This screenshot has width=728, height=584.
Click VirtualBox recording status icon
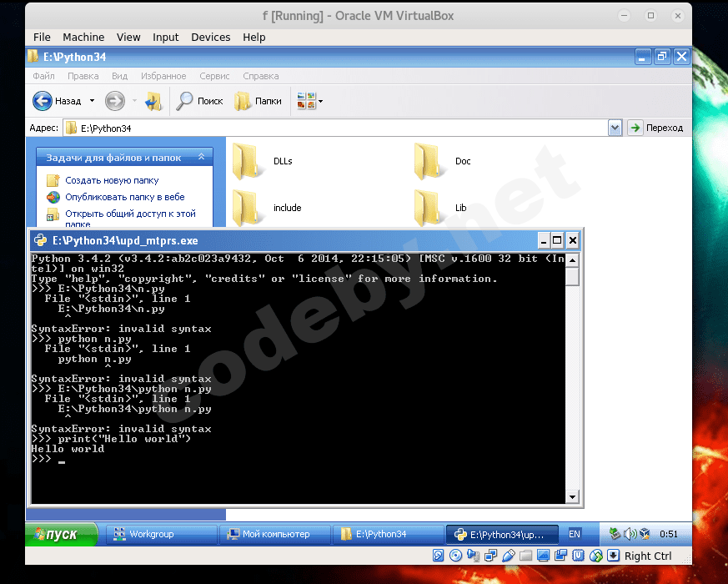click(561, 556)
